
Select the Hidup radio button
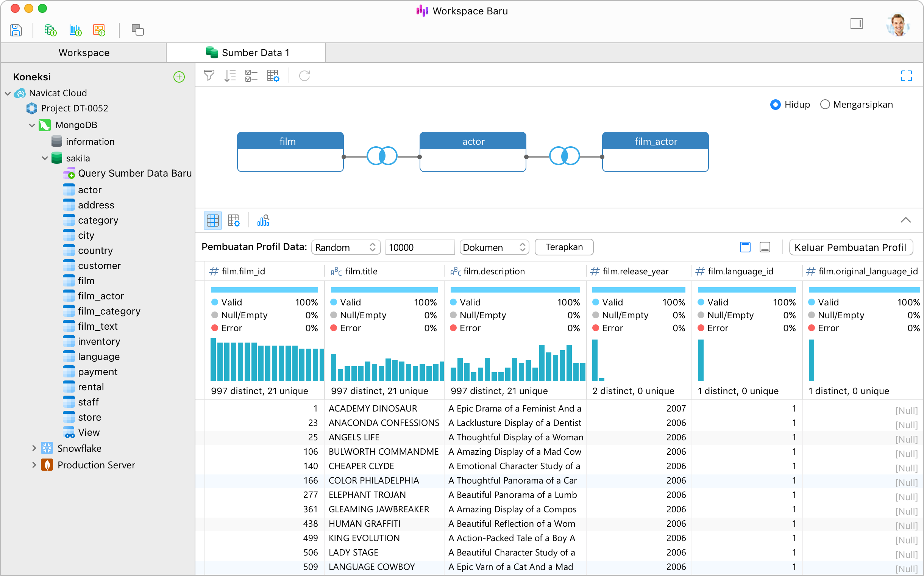775,104
